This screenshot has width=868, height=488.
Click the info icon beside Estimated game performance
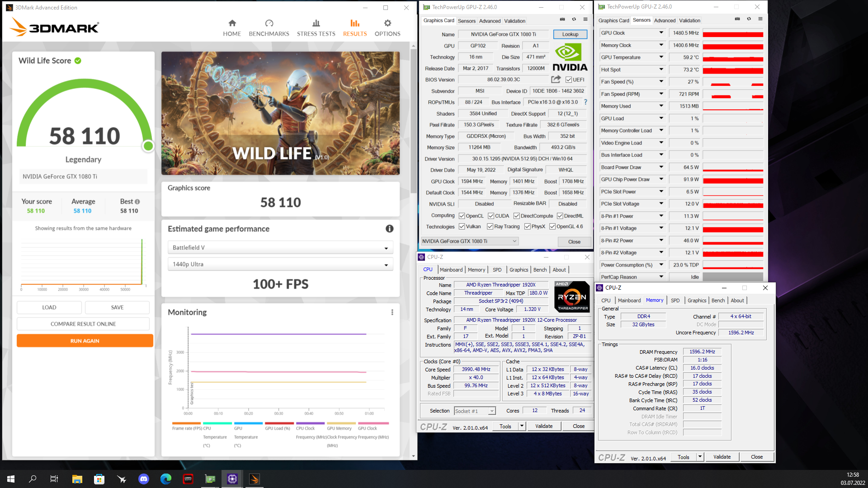[389, 229]
